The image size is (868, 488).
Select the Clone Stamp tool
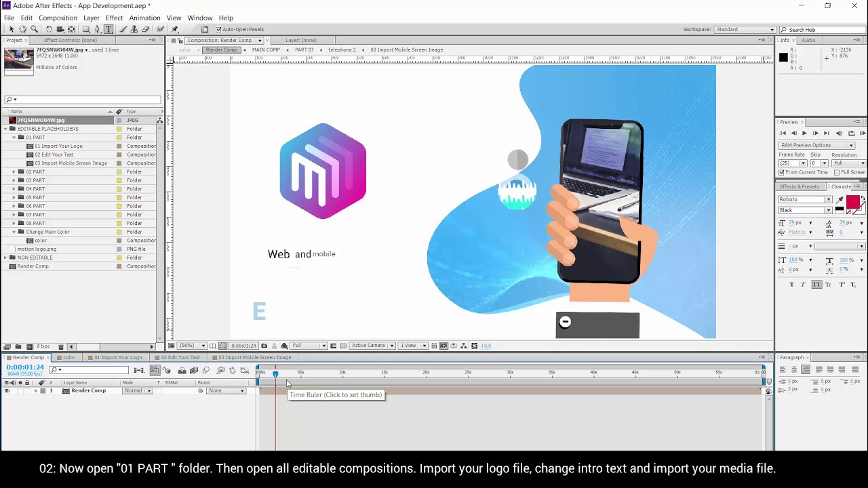[134, 29]
